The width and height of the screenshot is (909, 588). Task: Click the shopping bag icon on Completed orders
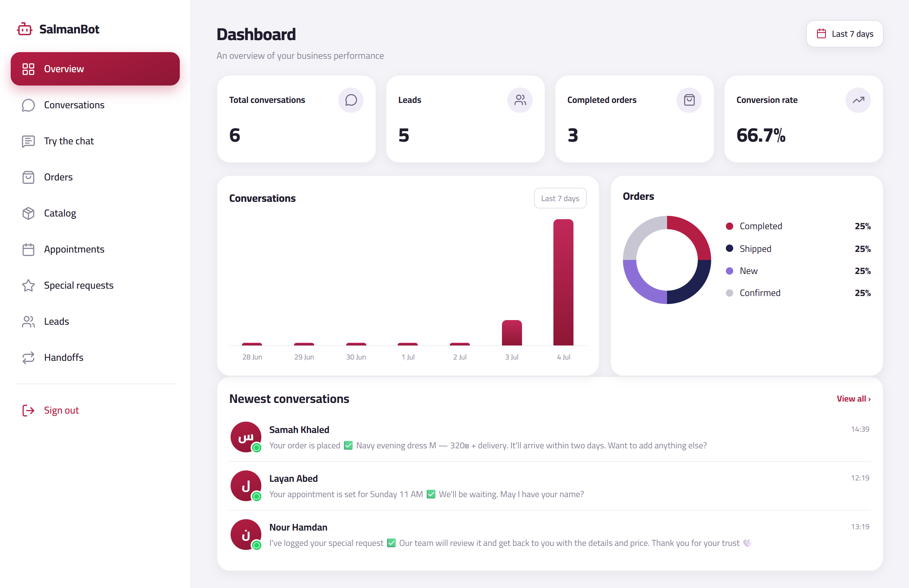(689, 100)
